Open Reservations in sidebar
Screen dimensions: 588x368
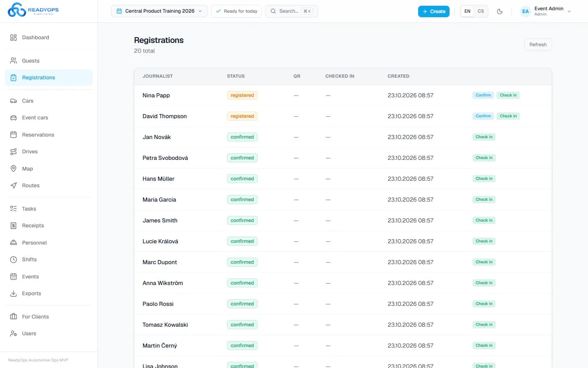pyautogui.click(x=49, y=135)
